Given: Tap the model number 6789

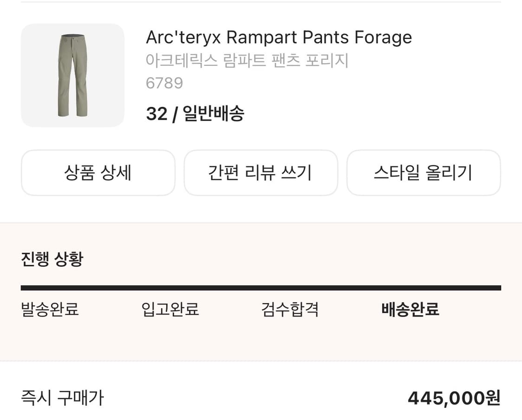Looking at the screenshot, I should point(164,83).
